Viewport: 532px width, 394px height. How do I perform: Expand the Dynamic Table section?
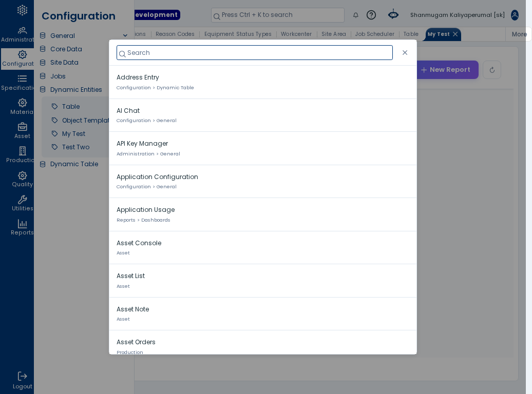click(x=74, y=164)
